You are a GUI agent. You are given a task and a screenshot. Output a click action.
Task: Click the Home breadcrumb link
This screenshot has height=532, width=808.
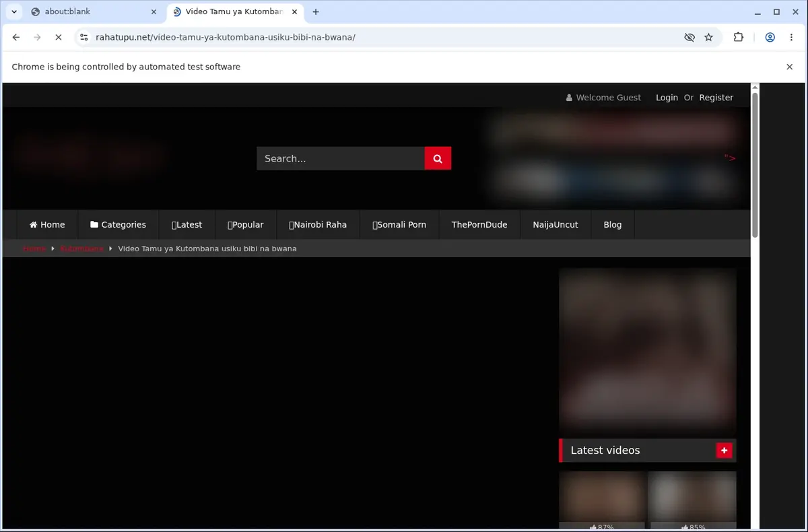click(x=34, y=248)
